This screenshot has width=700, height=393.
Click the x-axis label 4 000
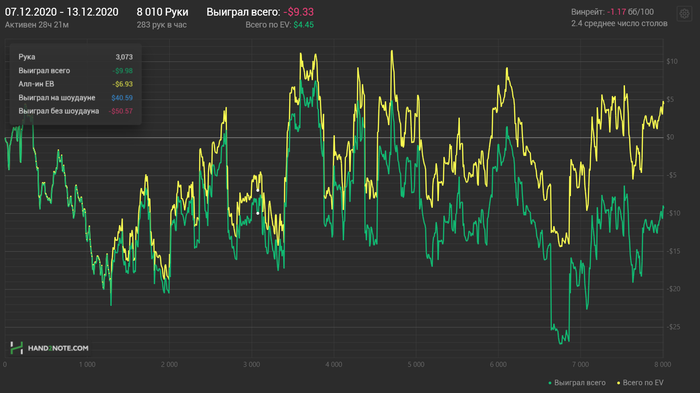[333, 365]
